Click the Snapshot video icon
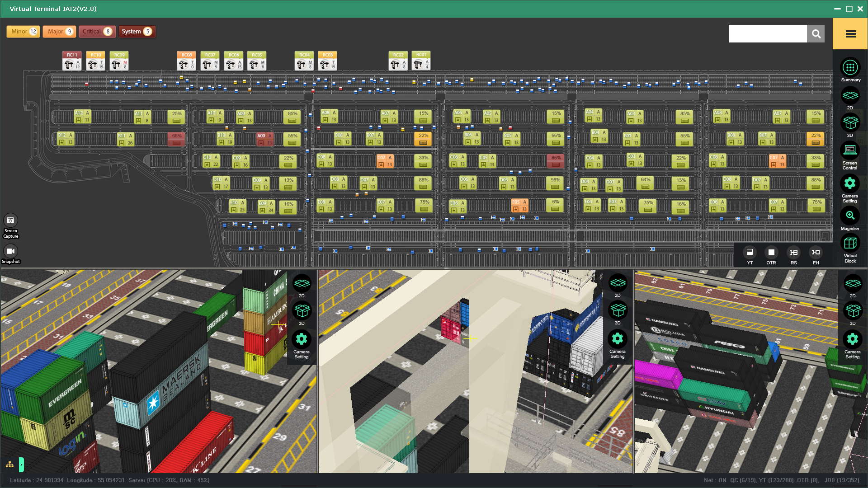Screen dimensions: 868x488 pos(10,251)
